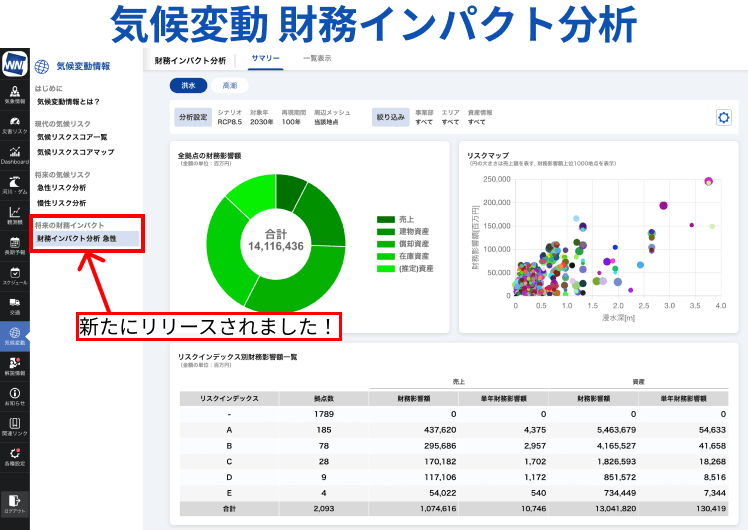The width and height of the screenshot is (748, 530).
Task: Switch to the サマリー tab
Action: (266, 59)
